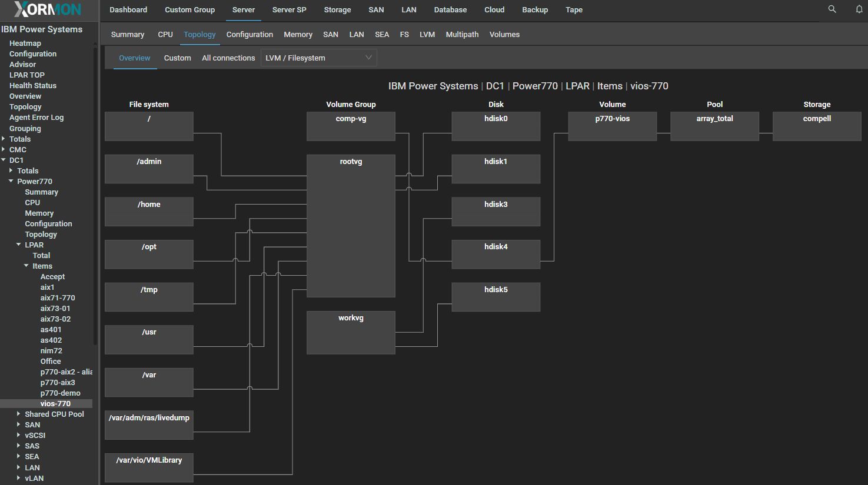Switch to the Custom topology view
Viewport: 868px width, 485px height.
click(177, 58)
